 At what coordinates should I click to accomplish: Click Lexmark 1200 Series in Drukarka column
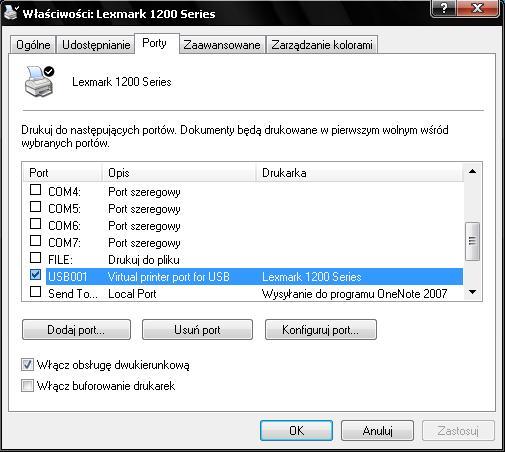[x=312, y=277]
